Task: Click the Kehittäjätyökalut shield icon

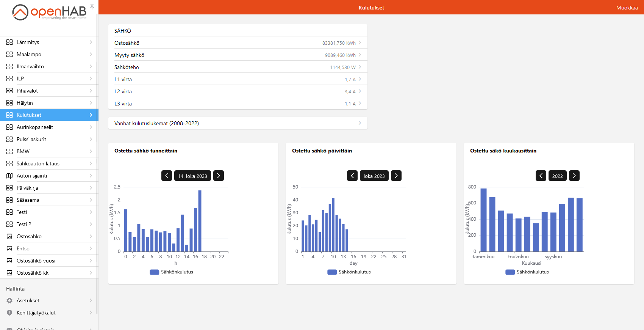Action: (9, 313)
